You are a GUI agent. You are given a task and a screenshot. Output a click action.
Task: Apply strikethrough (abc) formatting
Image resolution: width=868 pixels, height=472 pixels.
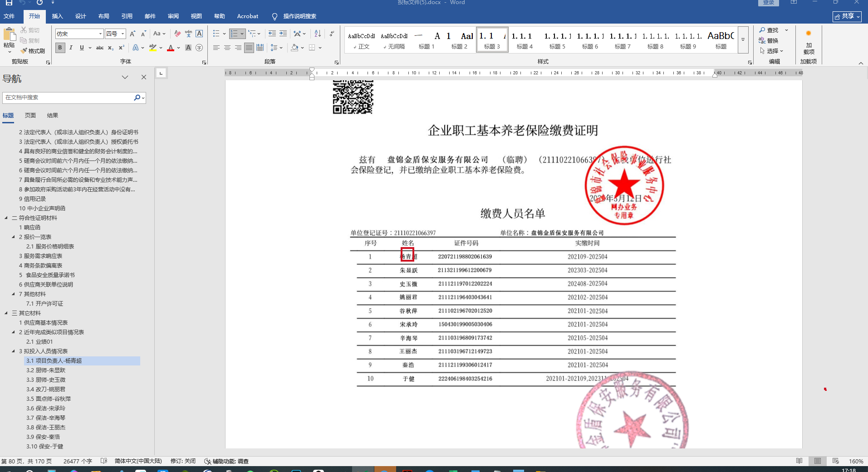coord(100,48)
